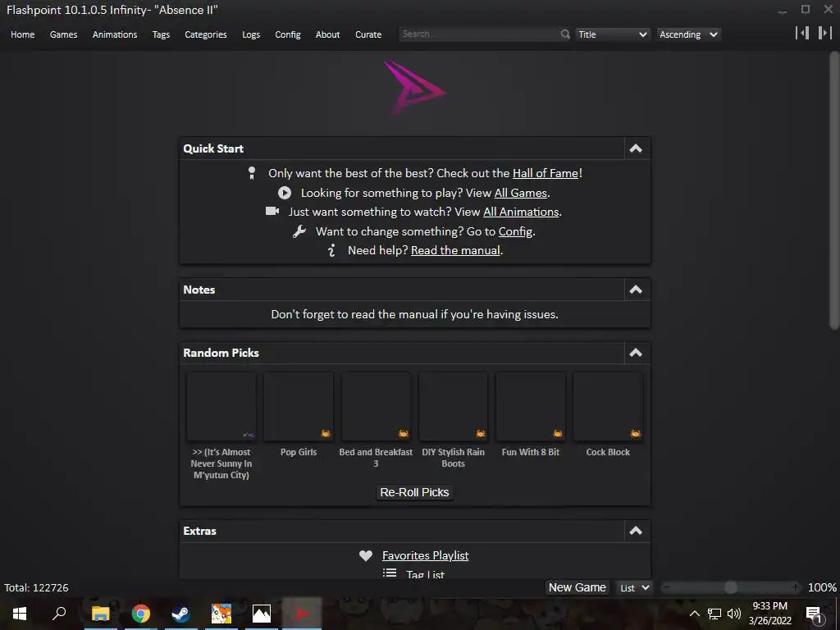Screen dimensions: 840x630
Task: Select the M'yutun City random pick
Action: pos(221,407)
